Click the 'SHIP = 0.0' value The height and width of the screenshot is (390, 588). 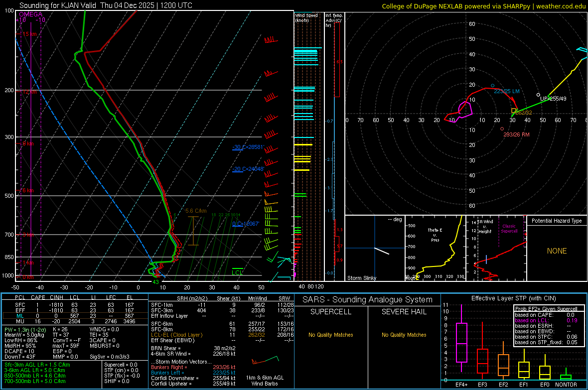(x=117, y=381)
